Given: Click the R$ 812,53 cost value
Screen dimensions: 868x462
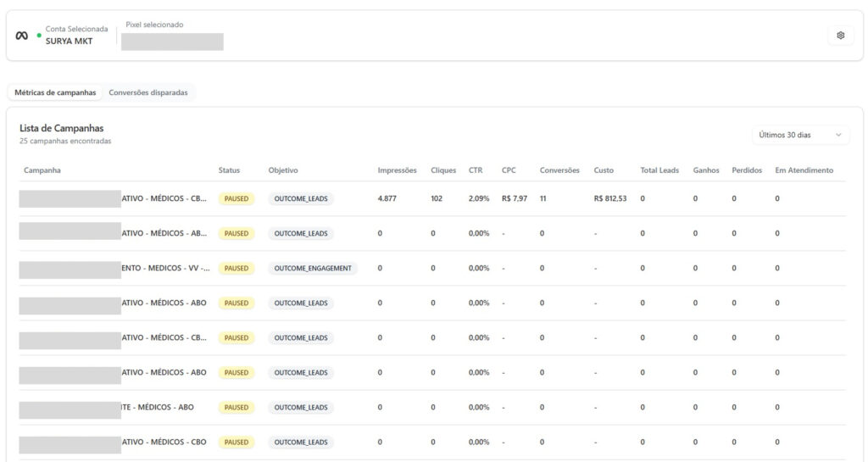Looking at the screenshot, I should 610,199.
